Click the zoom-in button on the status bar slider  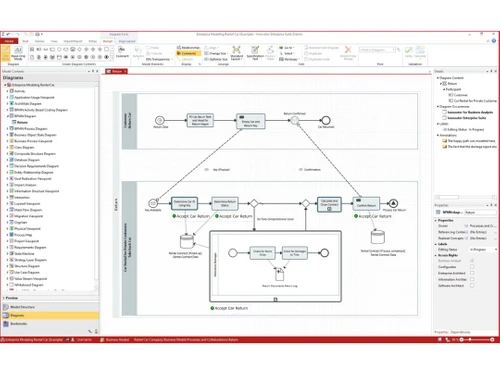(492, 339)
